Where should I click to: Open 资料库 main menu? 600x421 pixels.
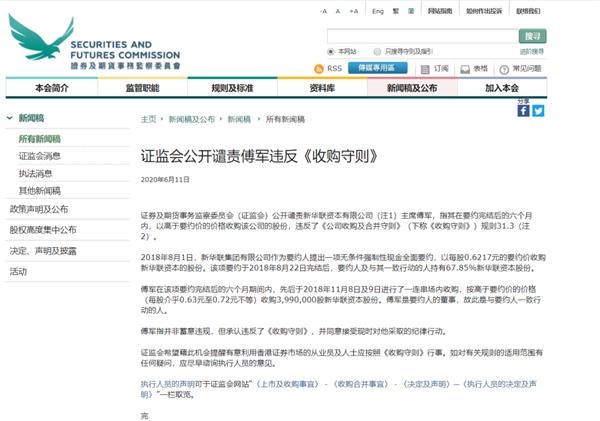[322, 88]
